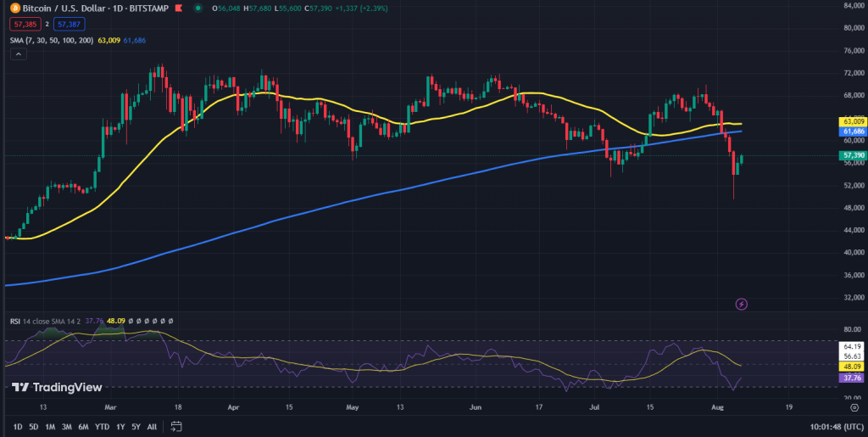Click the blue 61,686 price axis label
The width and height of the screenshot is (868, 437).
pos(854,132)
